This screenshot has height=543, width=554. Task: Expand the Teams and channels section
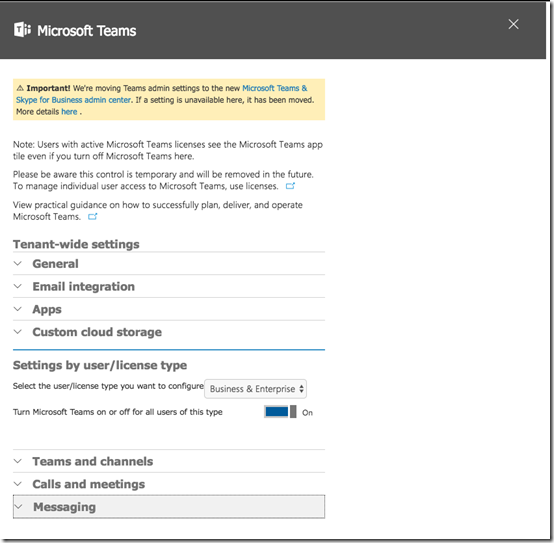pos(169,461)
